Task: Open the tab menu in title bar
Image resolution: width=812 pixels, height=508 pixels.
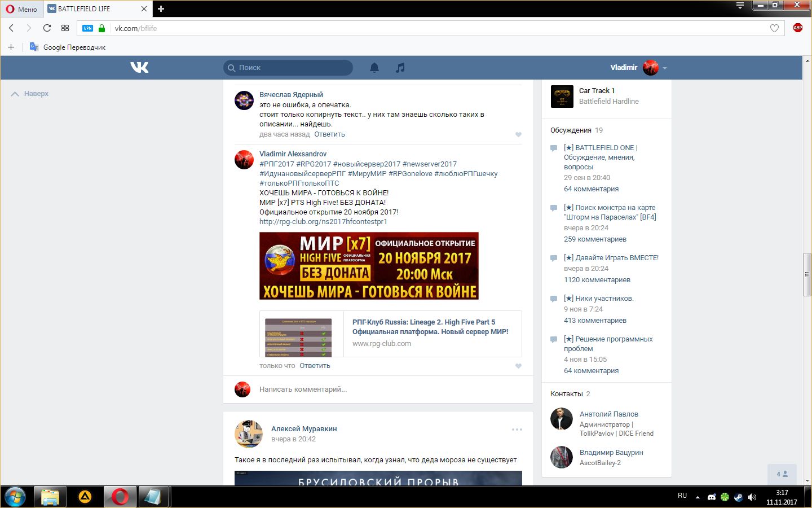Action: [x=740, y=6]
